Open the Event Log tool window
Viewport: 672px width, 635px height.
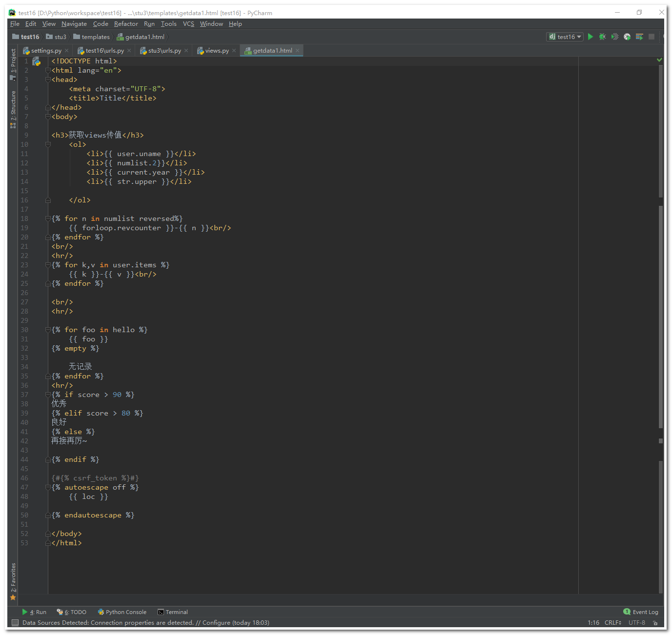641,612
